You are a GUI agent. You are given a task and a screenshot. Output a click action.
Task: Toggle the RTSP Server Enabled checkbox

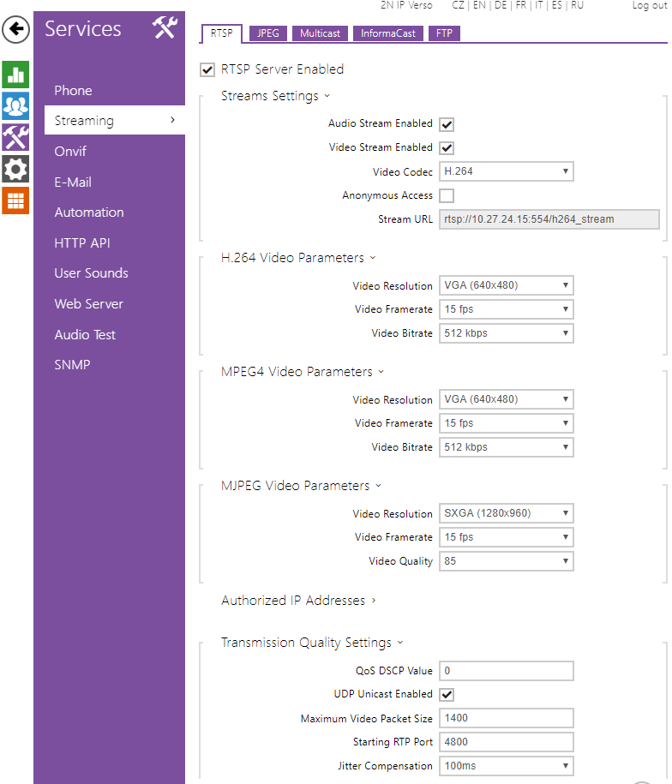pyautogui.click(x=207, y=69)
